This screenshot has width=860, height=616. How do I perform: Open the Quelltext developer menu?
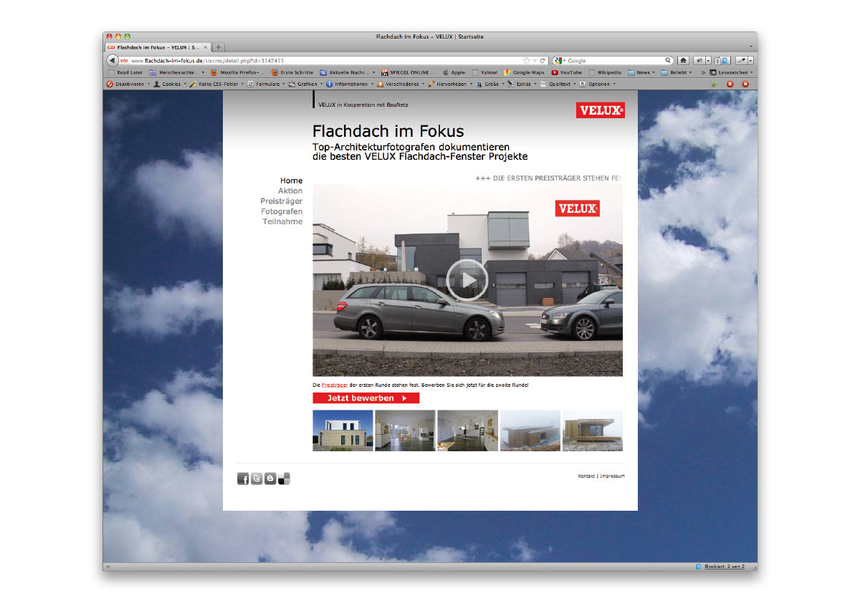558,84
